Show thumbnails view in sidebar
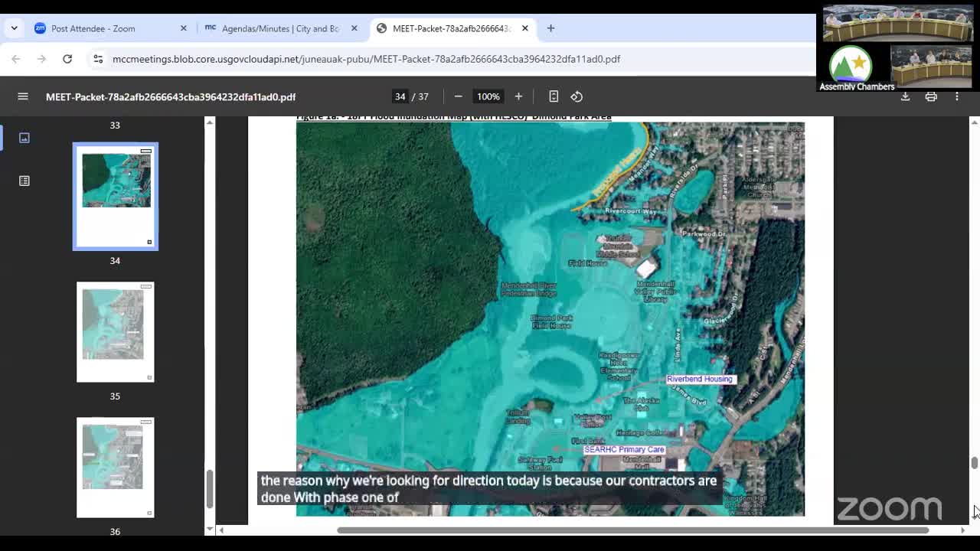 [24, 138]
